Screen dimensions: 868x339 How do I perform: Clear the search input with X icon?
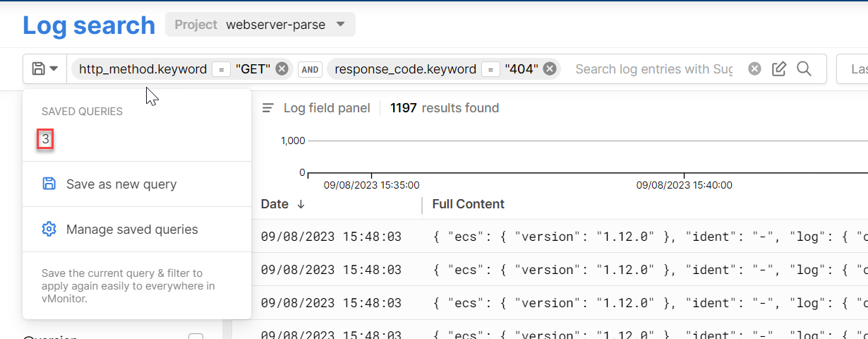click(754, 69)
